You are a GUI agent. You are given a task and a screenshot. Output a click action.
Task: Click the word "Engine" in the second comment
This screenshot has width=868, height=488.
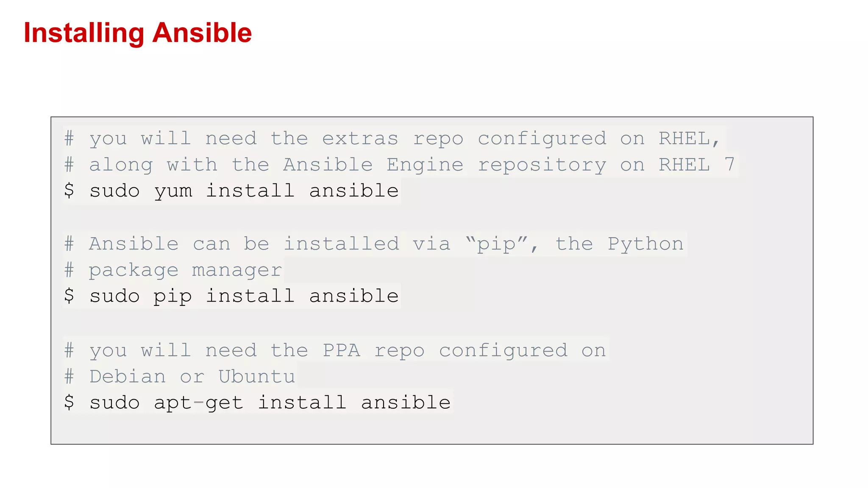pos(425,165)
